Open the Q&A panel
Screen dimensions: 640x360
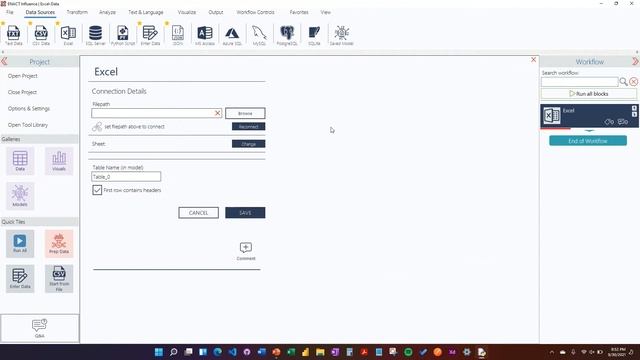tap(40, 328)
